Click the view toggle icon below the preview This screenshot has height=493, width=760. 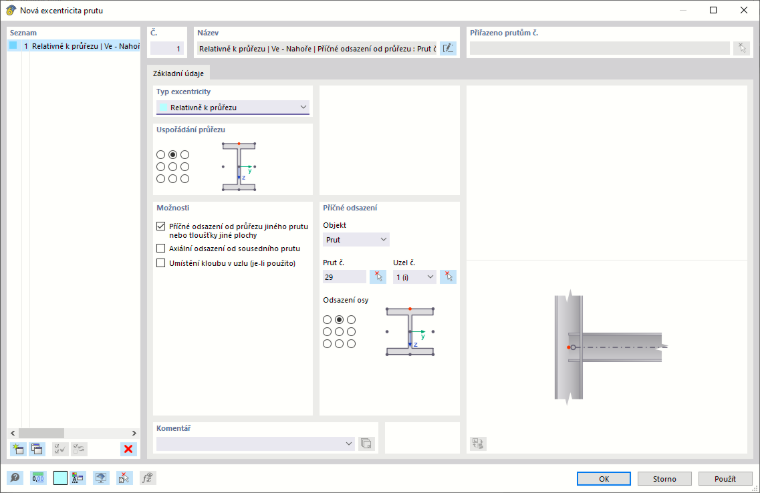coord(478,444)
